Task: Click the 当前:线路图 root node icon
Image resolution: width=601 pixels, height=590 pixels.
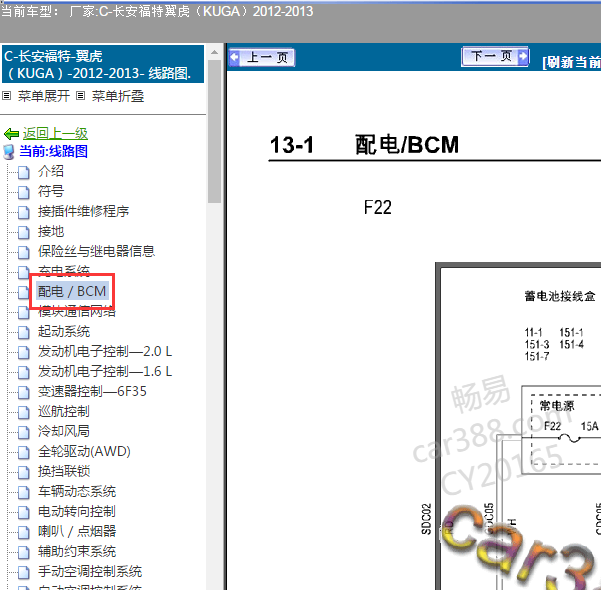Action: (x=9, y=152)
